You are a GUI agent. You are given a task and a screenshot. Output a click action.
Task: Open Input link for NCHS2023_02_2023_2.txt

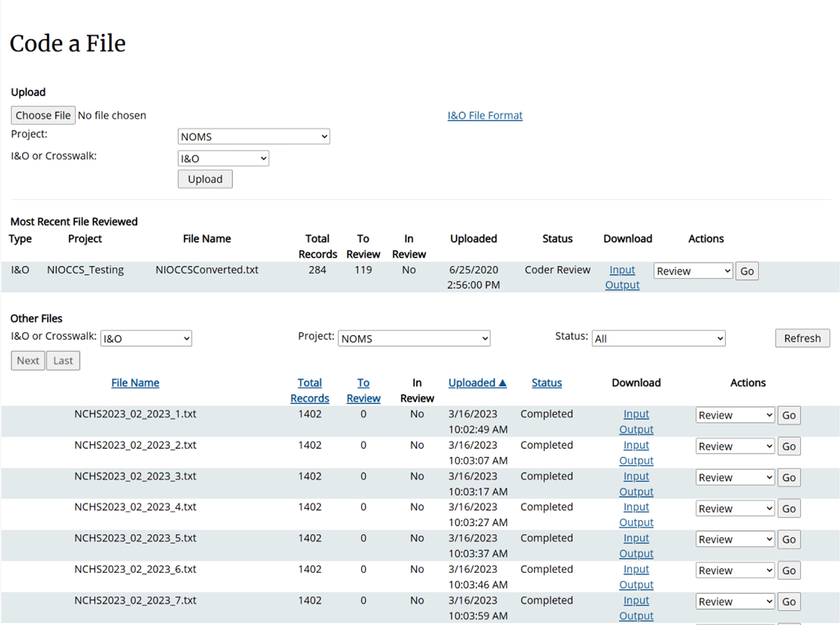click(x=636, y=445)
